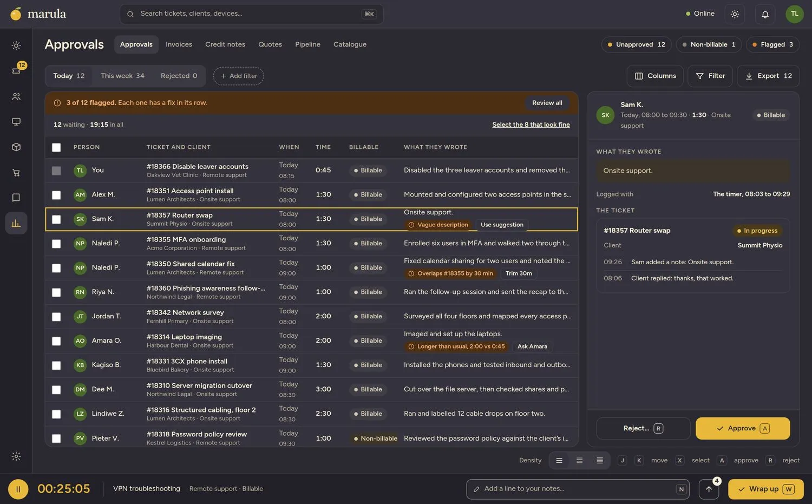Open the Pipeline tab
Image resolution: width=812 pixels, height=504 pixels.
[x=307, y=44]
